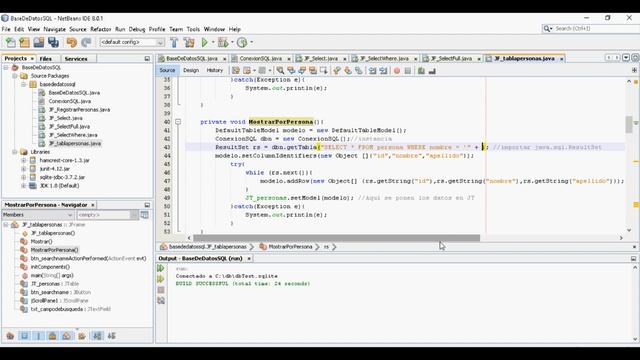Toggle show non-public members filter in Navigator

(x=52, y=336)
